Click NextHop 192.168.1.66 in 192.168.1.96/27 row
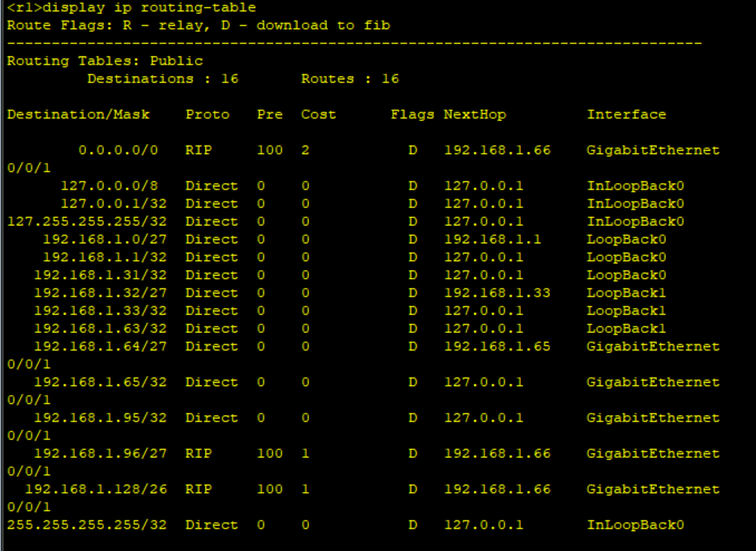756x551 pixels. click(x=497, y=454)
